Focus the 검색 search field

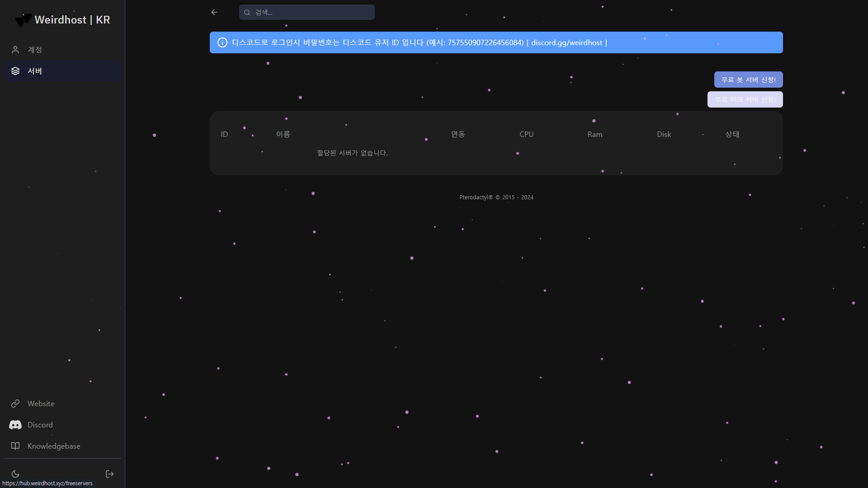pos(312,13)
